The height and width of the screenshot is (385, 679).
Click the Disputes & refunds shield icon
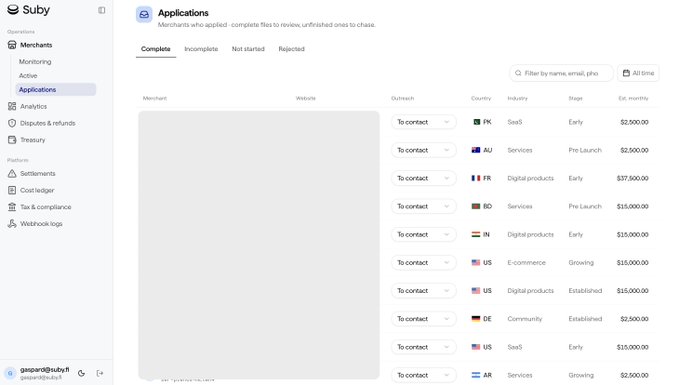coord(12,123)
